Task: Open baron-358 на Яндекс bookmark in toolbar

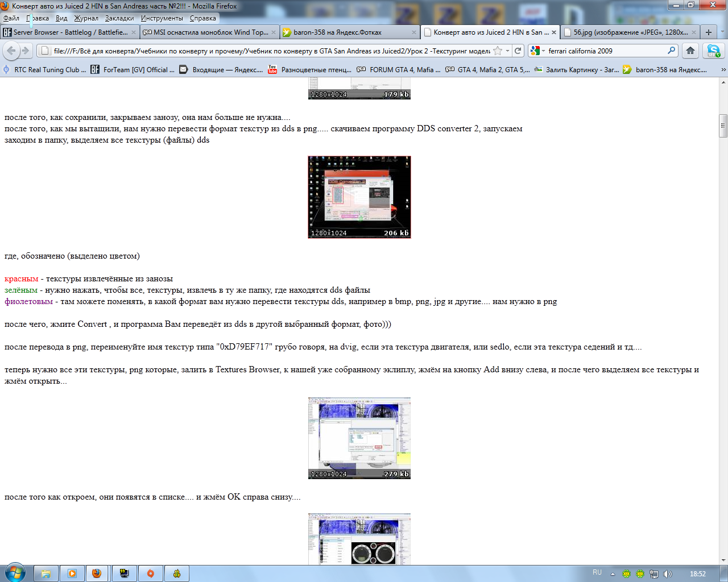Action: click(665, 70)
